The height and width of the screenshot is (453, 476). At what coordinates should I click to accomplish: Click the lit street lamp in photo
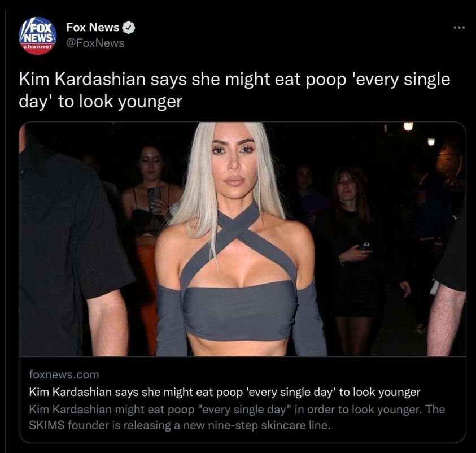[408, 126]
